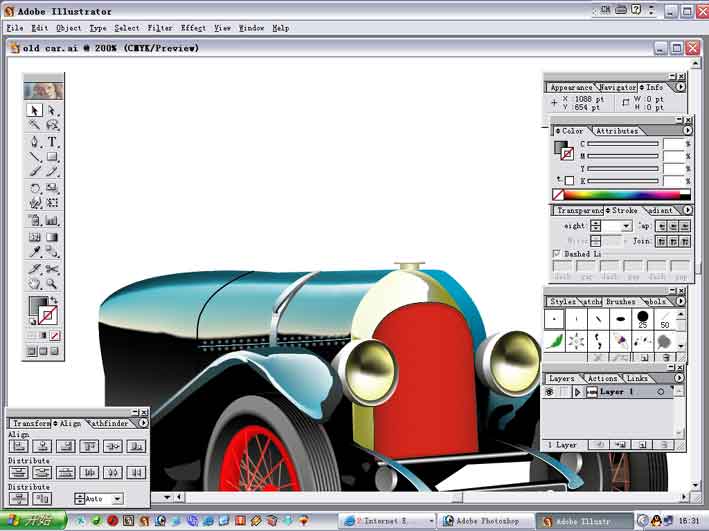This screenshot has width=709, height=531.
Task: Switch to Adobe Photoshop in taskbar
Action: click(x=484, y=521)
